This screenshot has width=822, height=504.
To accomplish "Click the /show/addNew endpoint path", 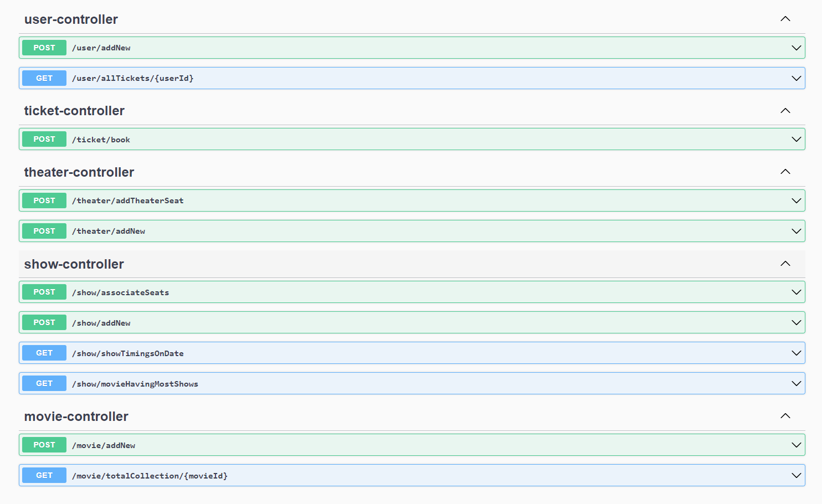I will point(101,322).
